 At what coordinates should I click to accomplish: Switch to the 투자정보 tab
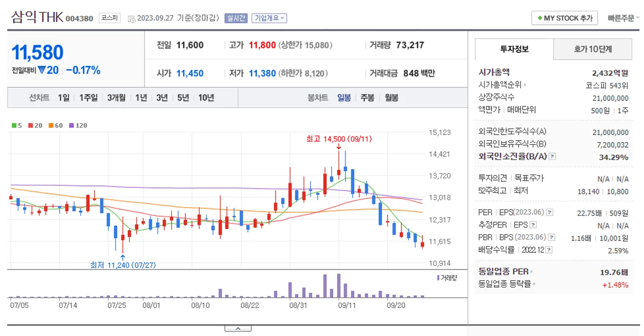[514, 49]
